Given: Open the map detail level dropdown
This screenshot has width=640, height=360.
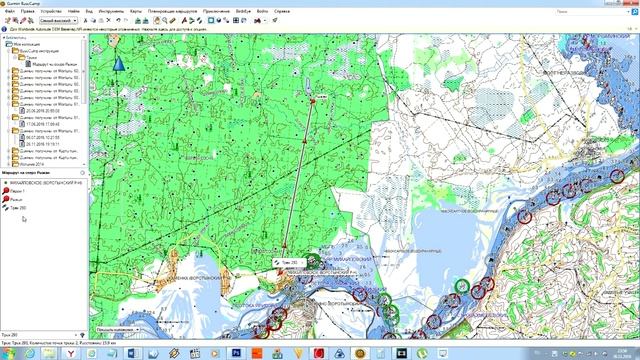Looking at the screenshot, I should click(x=58, y=20).
